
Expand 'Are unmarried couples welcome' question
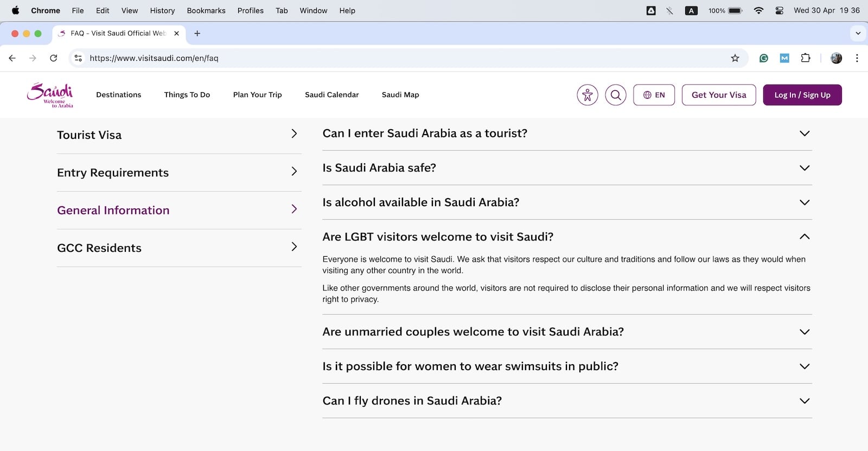(x=567, y=332)
